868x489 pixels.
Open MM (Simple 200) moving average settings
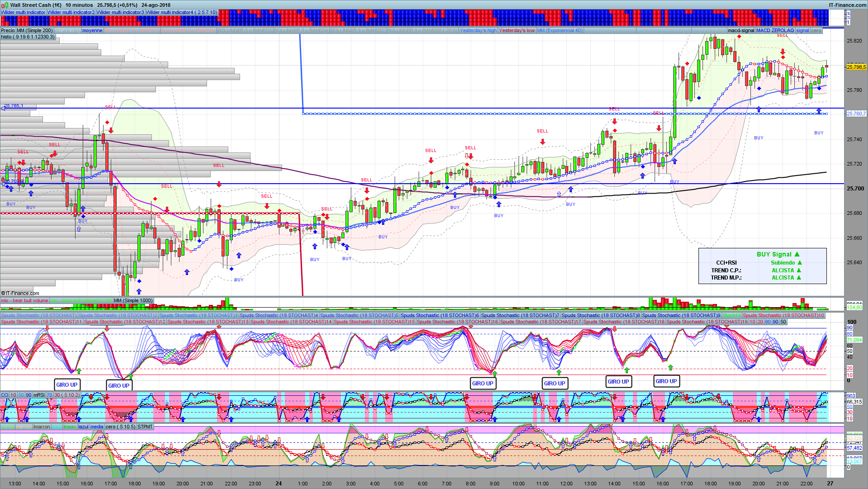pos(35,30)
